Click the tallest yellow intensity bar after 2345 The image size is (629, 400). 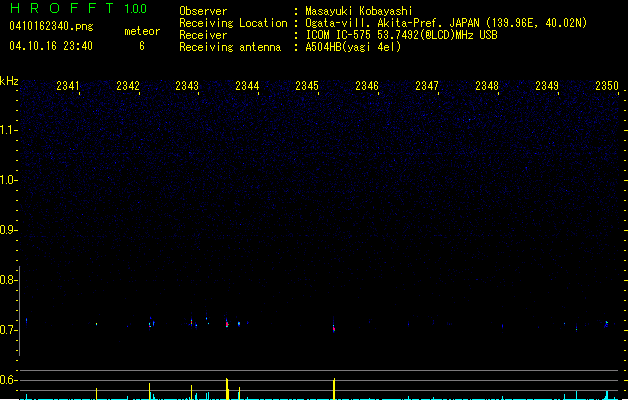point(334,389)
